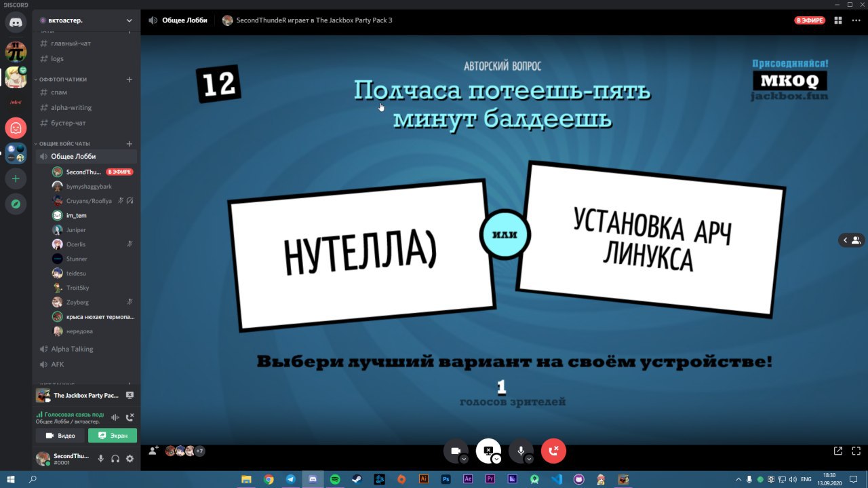Open Spotify from taskbar
The width and height of the screenshot is (868, 488).
335,479
